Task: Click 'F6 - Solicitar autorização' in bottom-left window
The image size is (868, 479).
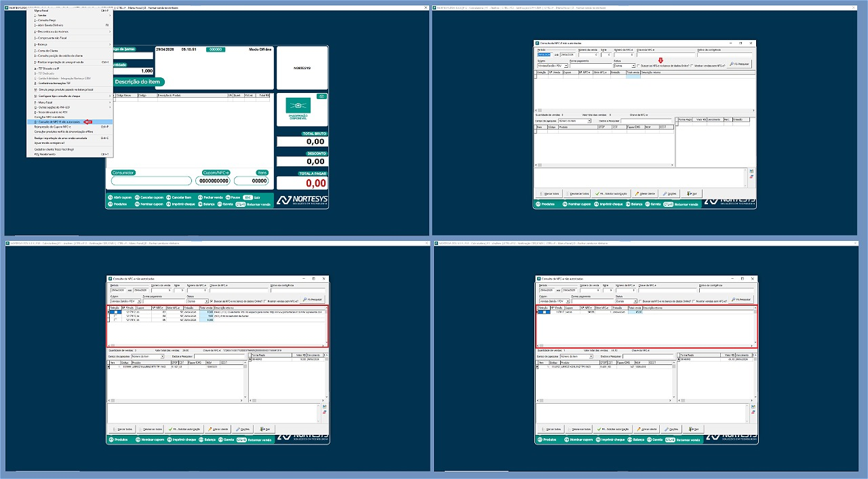Action: coord(184,429)
